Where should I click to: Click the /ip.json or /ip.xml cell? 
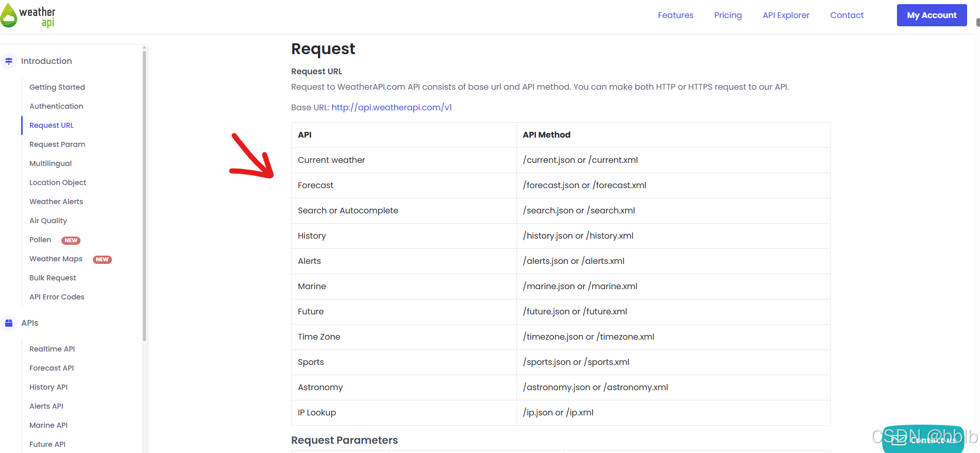coord(673,413)
